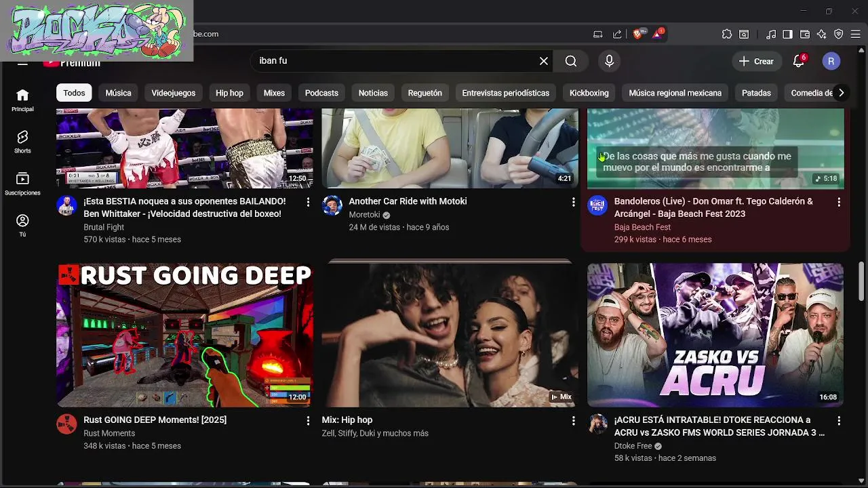The width and height of the screenshot is (868, 488).
Task: Click the Brave Rewards triangle icon
Action: [x=657, y=34]
